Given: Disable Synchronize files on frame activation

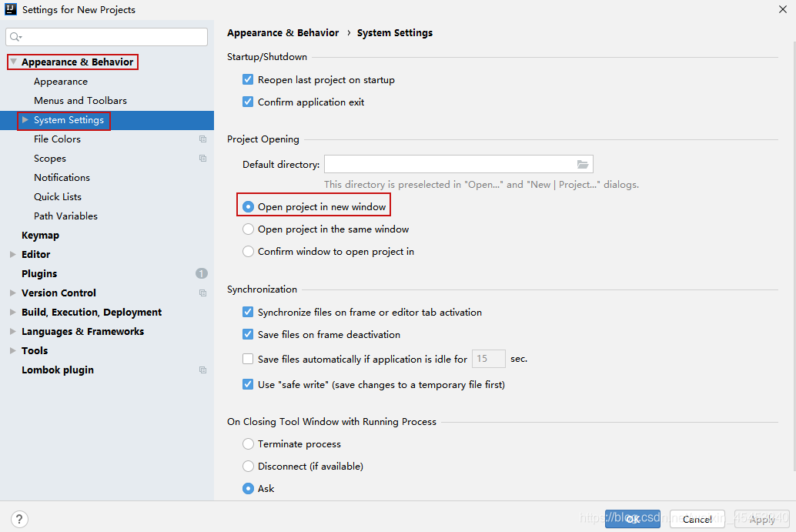Looking at the screenshot, I should click(248, 313).
